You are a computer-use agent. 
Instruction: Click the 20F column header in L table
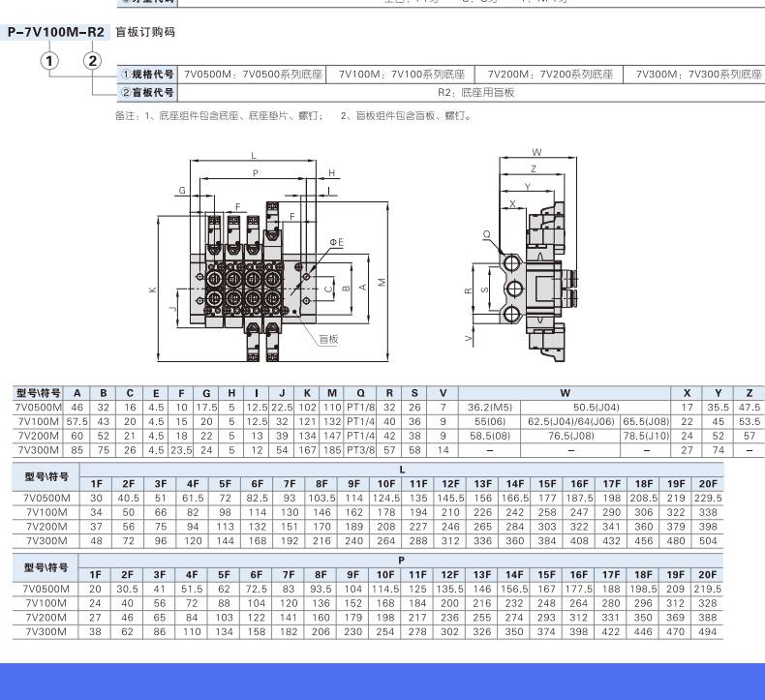point(708,483)
